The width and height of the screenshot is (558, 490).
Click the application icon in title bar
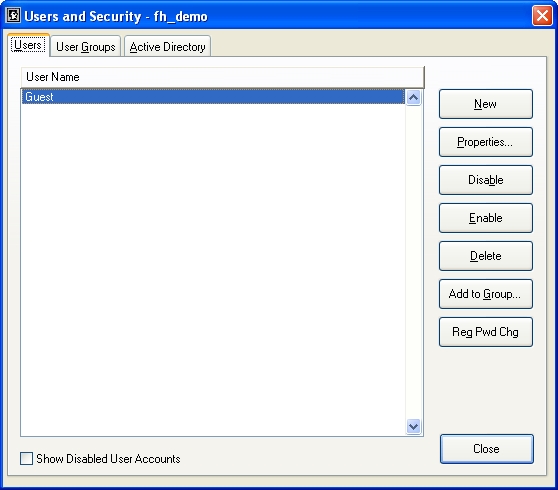pos(14,16)
